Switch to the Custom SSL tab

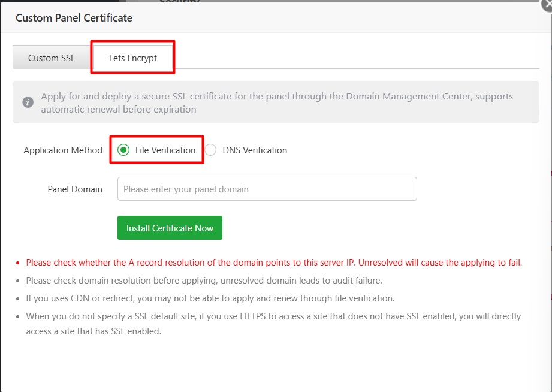point(52,58)
